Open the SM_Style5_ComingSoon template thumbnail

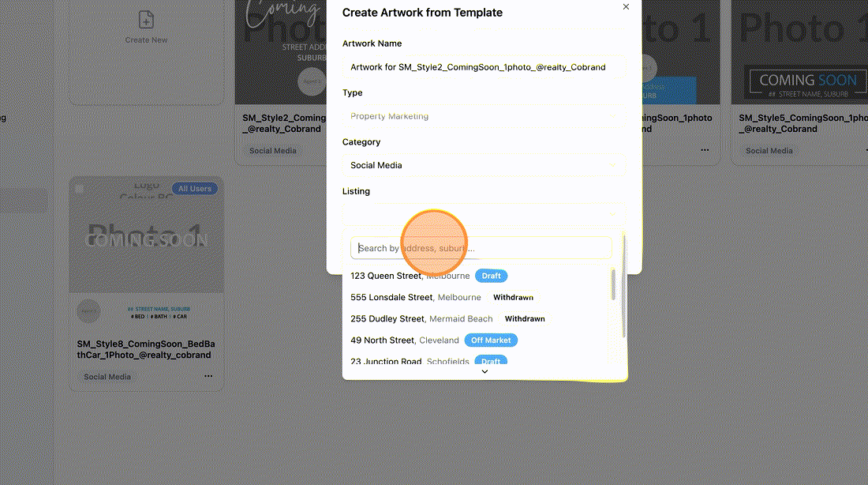[799, 52]
